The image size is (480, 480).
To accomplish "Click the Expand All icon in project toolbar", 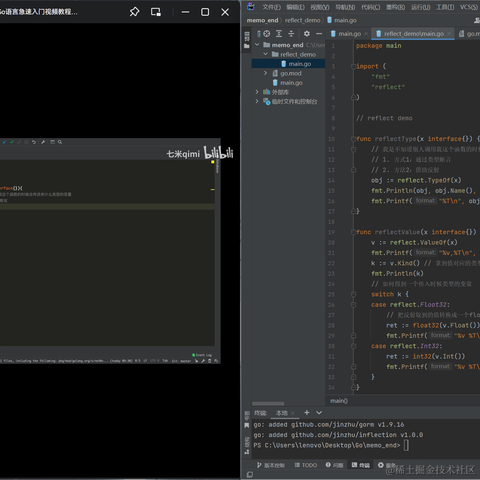I will pos(279,34).
